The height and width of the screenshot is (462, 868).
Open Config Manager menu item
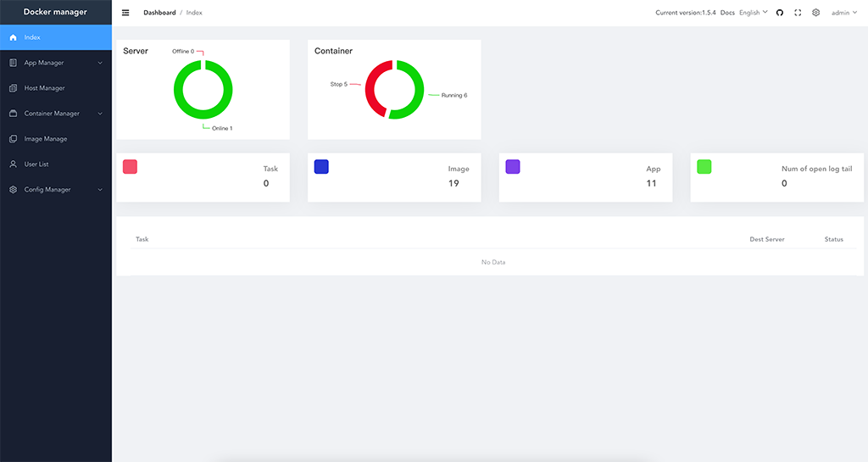tap(56, 189)
